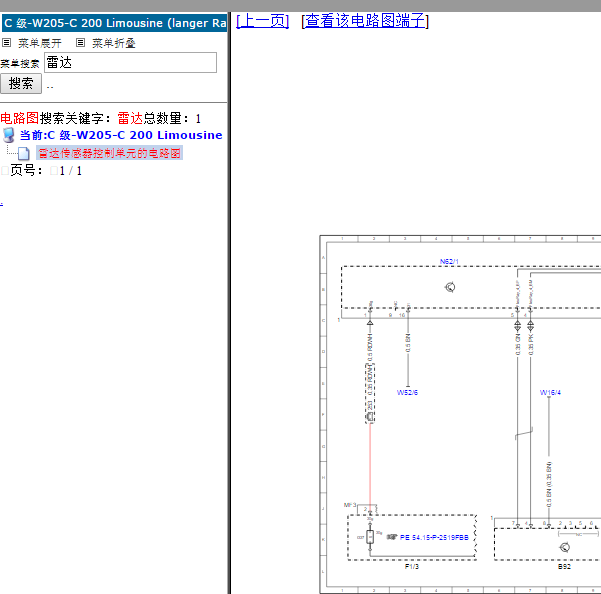Click W52/6 ground label in diagram
601x594 pixels.
(407, 392)
